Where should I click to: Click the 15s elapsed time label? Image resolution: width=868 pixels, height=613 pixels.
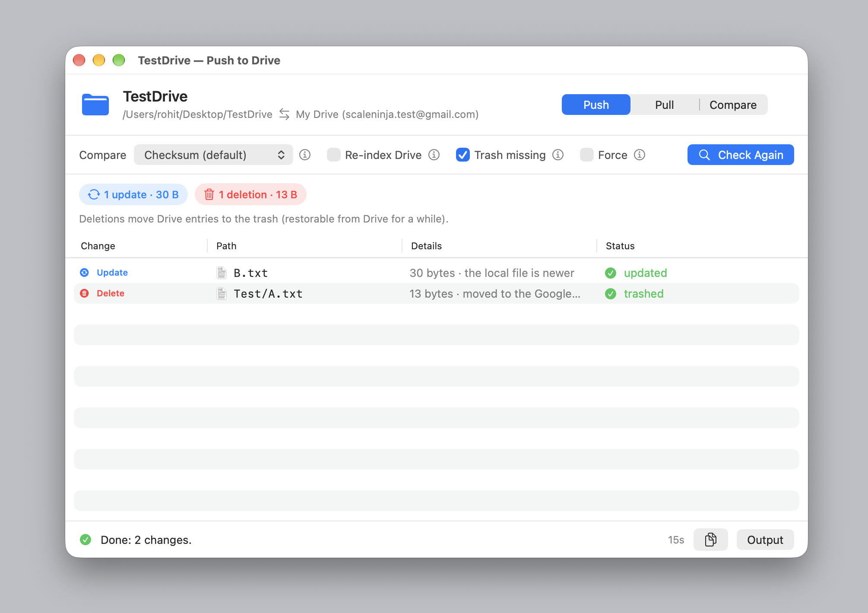(x=676, y=540)
